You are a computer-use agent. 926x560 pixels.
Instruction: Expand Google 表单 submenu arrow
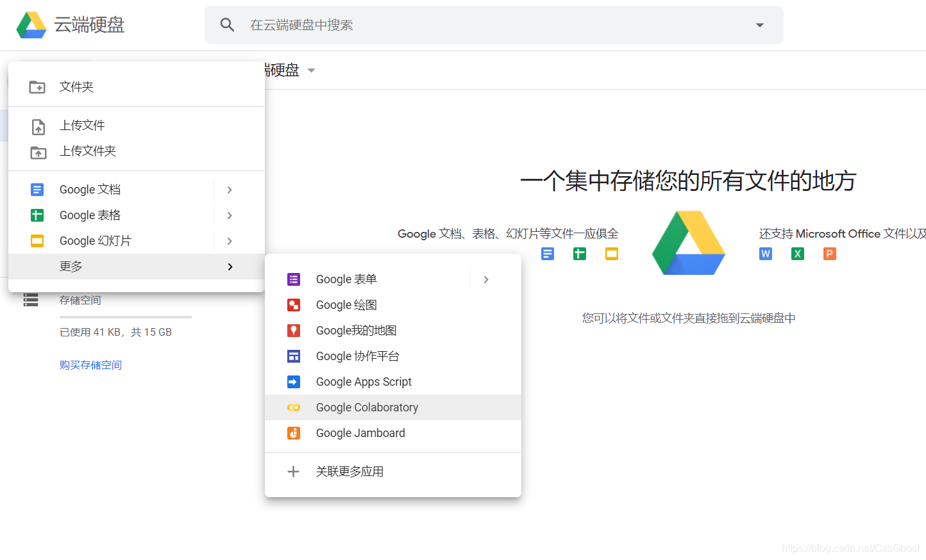point(486,279)
